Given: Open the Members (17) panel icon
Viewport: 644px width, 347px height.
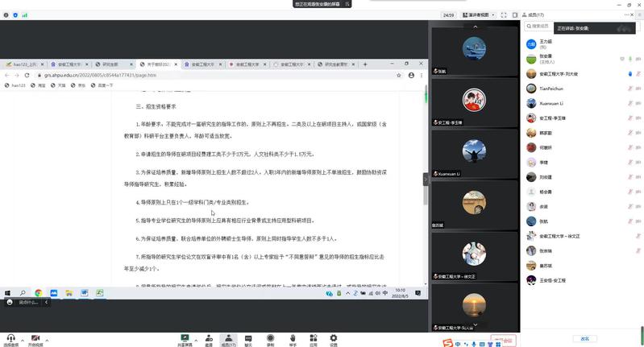Looking at the screenshot, I should coord(229,339).
